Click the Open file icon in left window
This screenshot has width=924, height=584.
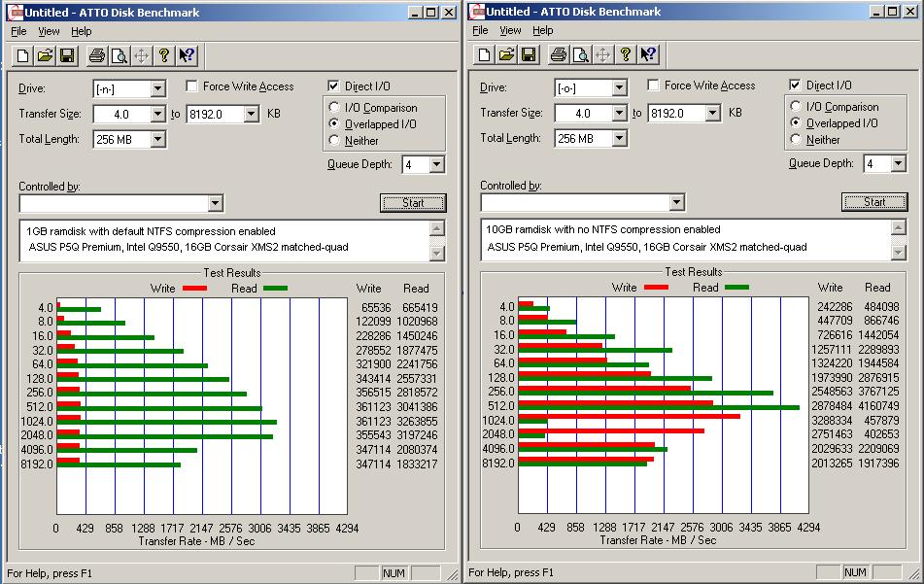(x=45, y=55)
